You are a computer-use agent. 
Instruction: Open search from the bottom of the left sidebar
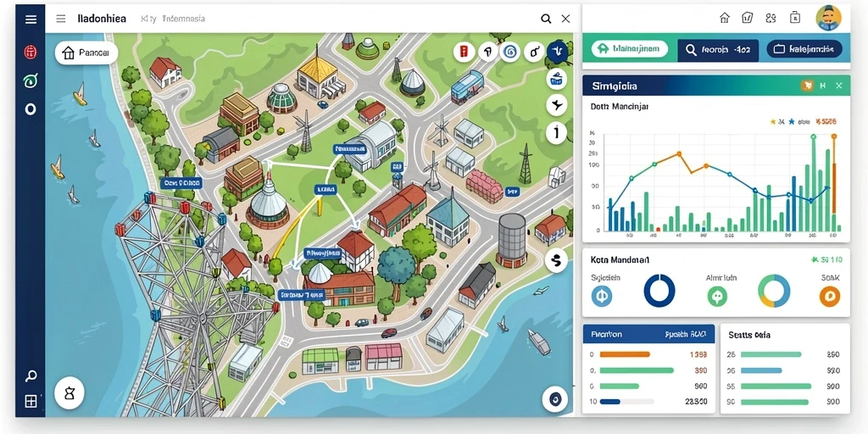pyautogui.click(x=31, y=376)
